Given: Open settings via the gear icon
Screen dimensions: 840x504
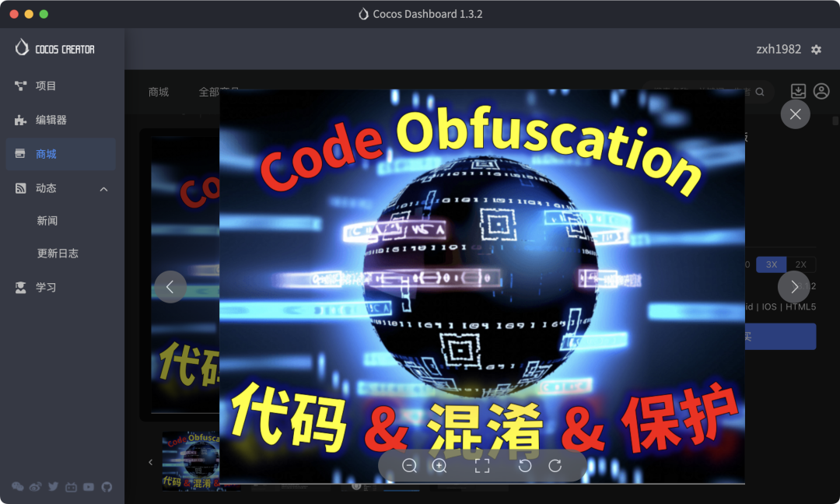Looking at the screenshot, I should (x=816, y=49).
